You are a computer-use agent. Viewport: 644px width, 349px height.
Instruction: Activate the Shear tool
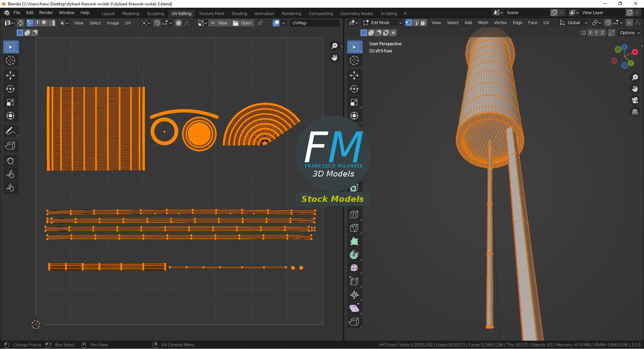354,308
